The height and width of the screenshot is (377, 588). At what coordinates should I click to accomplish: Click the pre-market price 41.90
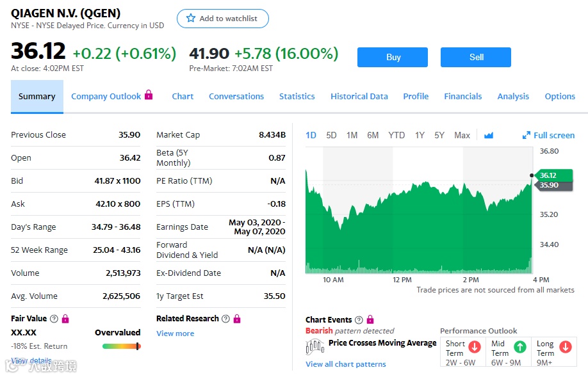point(209,53)
